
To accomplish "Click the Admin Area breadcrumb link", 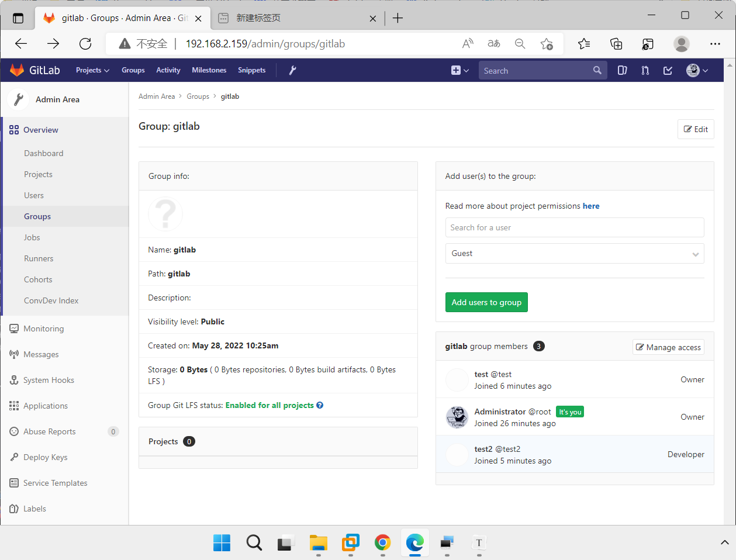I will click(x=157, y=96).
